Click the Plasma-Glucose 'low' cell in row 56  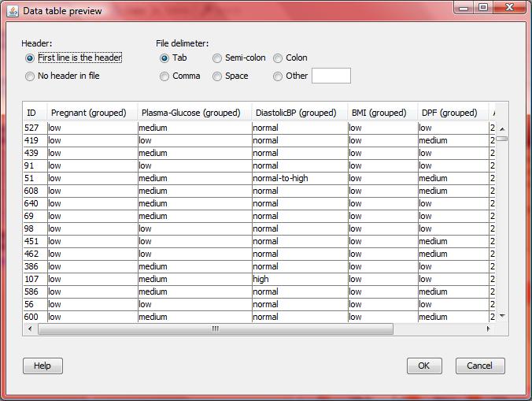(194, 304)
